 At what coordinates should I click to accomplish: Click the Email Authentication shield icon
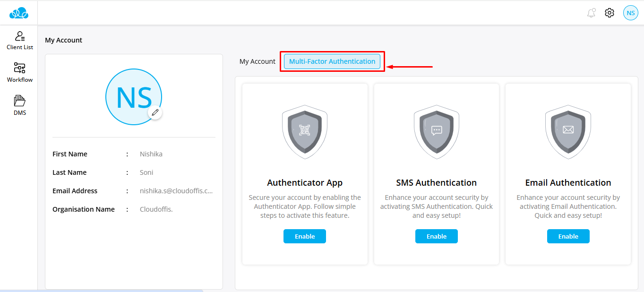click(568, 132)
